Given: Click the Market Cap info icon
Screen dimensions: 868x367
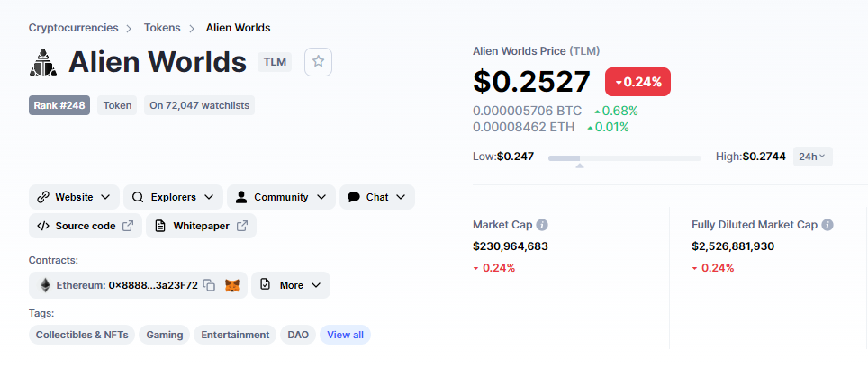Looking at the screenshot, I should 542,225.
